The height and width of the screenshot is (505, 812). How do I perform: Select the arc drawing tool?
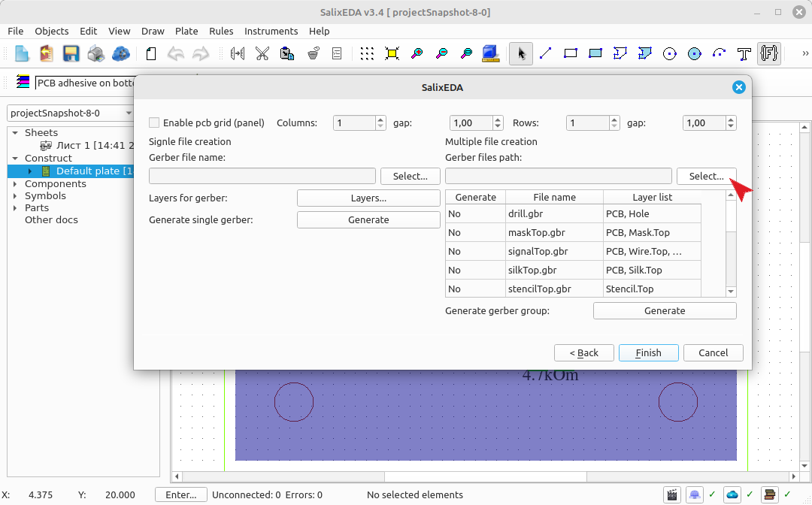(720, 54)
